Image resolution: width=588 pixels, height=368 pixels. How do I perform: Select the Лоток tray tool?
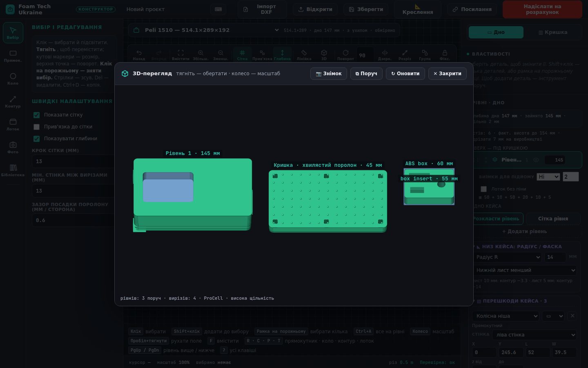click(x=13, y=124)
